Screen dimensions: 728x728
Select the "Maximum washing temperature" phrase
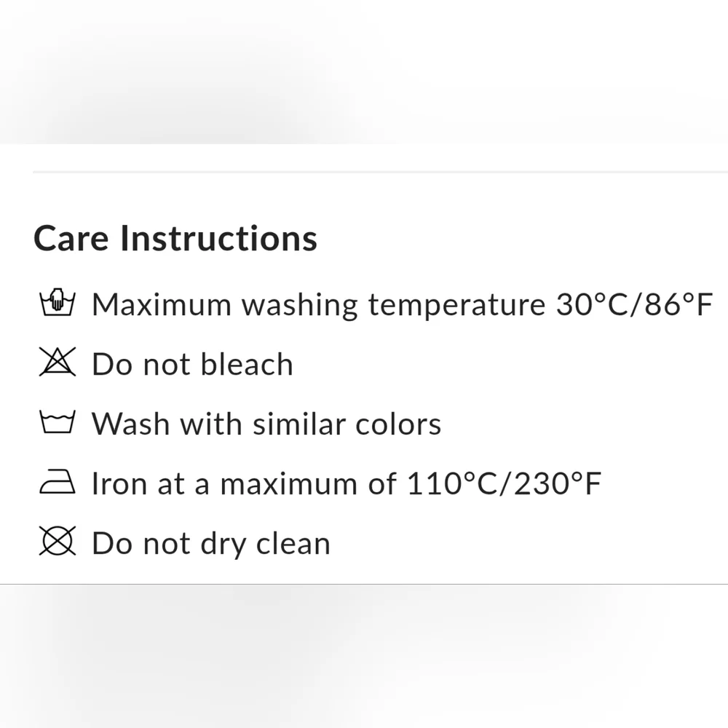coord(317,304)
